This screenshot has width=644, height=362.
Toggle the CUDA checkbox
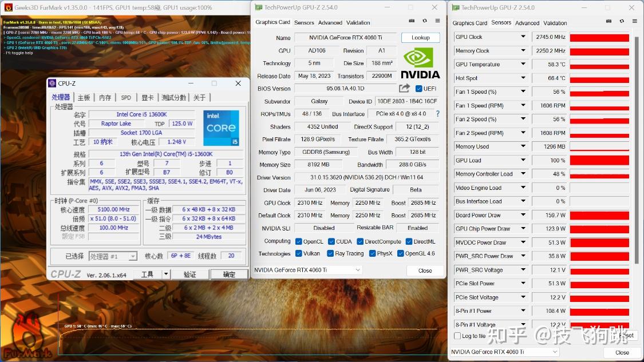331,241
